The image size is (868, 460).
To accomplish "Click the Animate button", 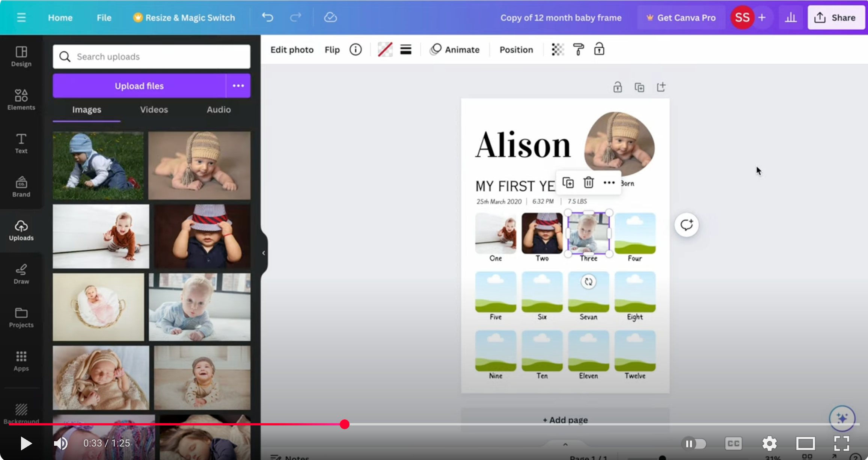I will [x=455, y=50].
